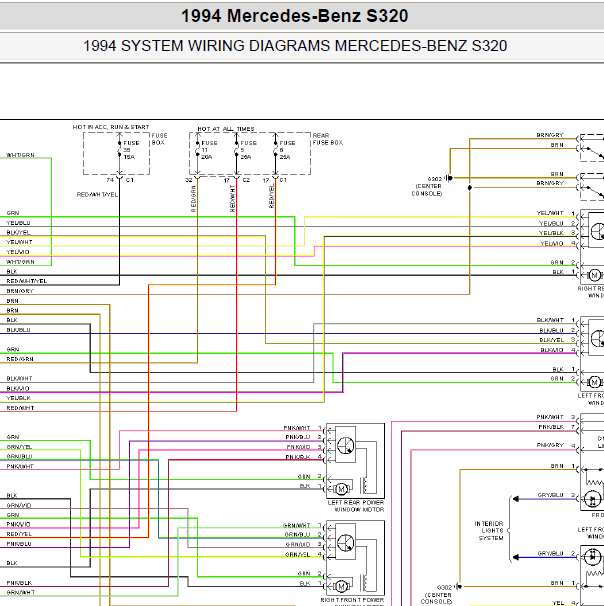This screenshot has height=606, width=604.
Task: Click the 74 C1 connector label
Action: [x=120, y=180]
